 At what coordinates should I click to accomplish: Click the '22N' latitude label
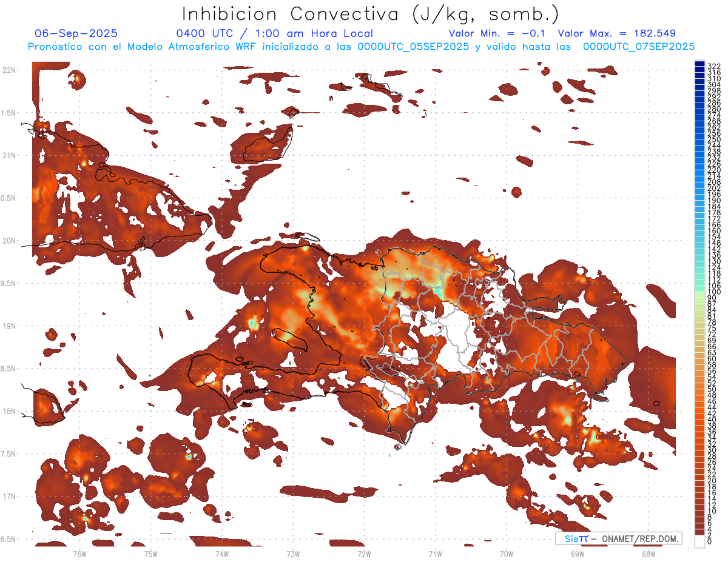point(10,70)
